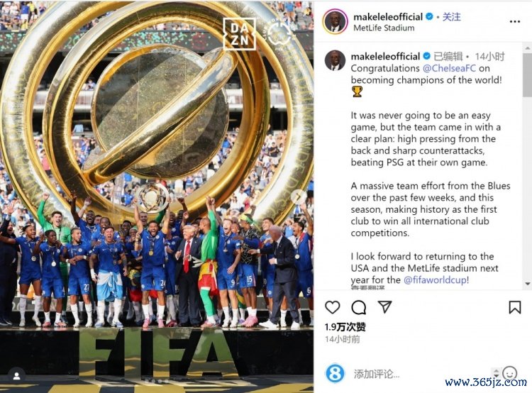
Task: View the 1.9万次赞 likes list
Action: [345, 327]
